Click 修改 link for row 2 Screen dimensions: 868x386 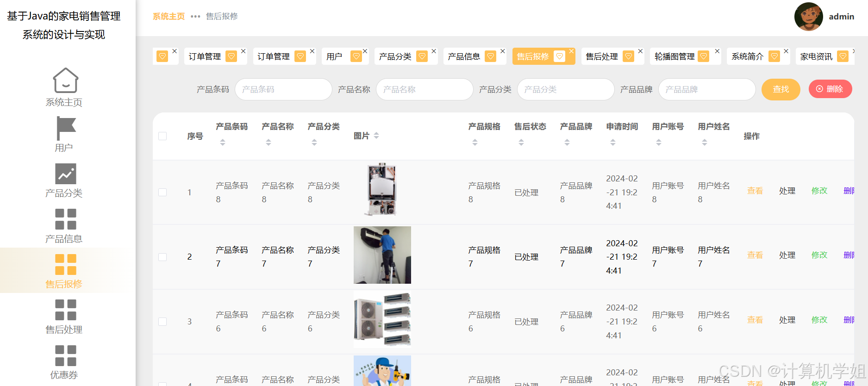point(819,255)
